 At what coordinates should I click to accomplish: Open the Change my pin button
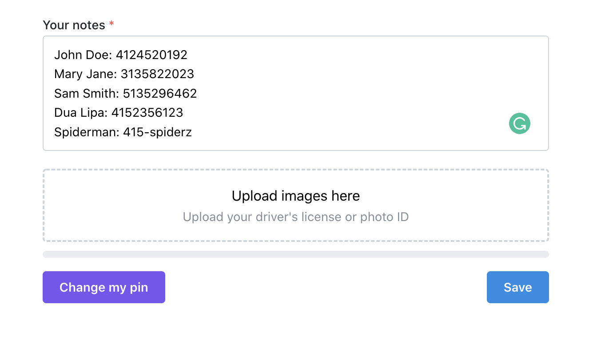[104, 287]
